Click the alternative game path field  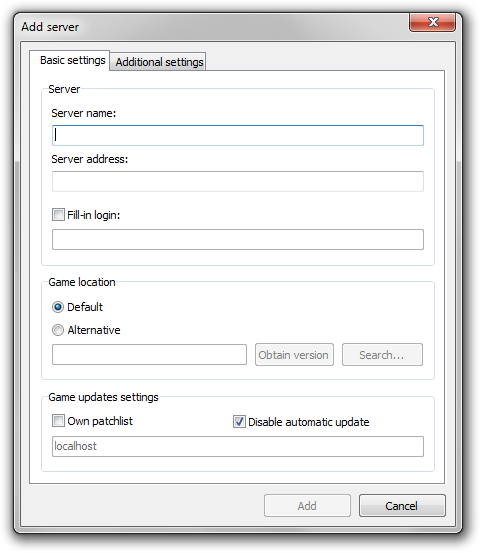149,355
